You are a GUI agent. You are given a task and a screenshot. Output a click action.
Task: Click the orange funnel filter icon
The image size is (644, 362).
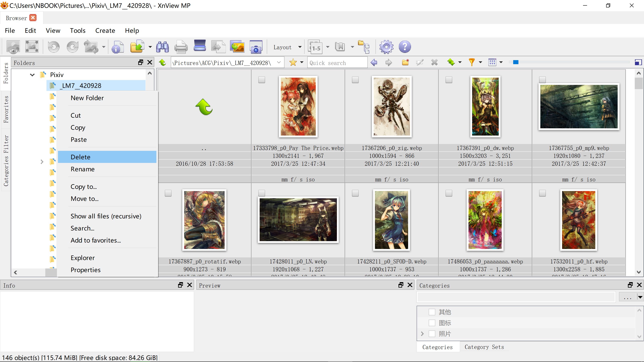pos(471,63)
